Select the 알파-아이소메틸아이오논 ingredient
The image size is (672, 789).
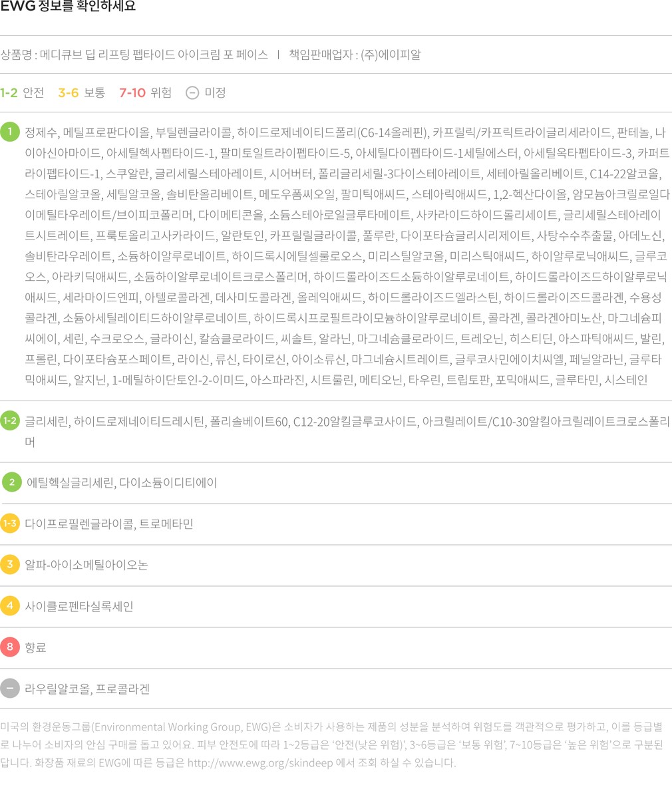(86, 565)
